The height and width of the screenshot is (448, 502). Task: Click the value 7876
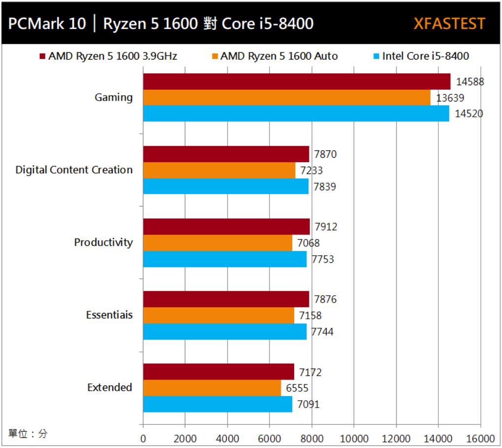(325, 300)
